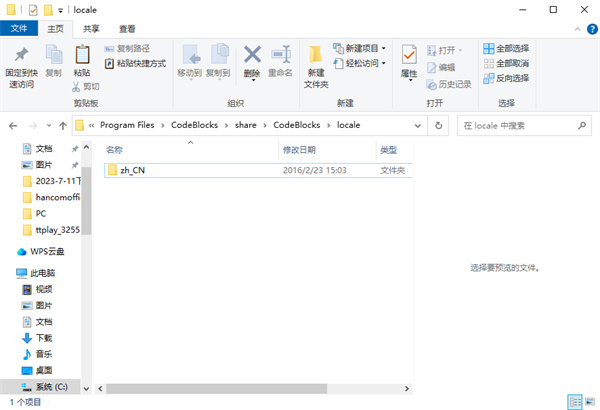
Task: Click the Refresh button
Action: pyautogui.click(x=439, y=126)
